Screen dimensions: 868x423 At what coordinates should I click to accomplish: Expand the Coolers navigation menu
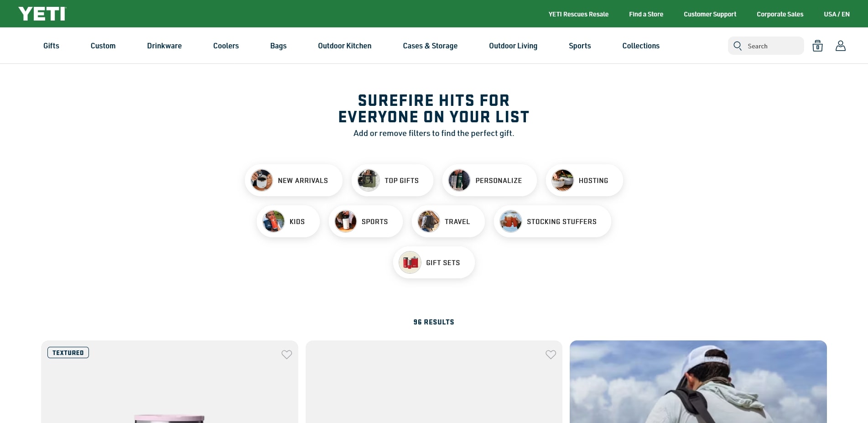pos(226,46)
